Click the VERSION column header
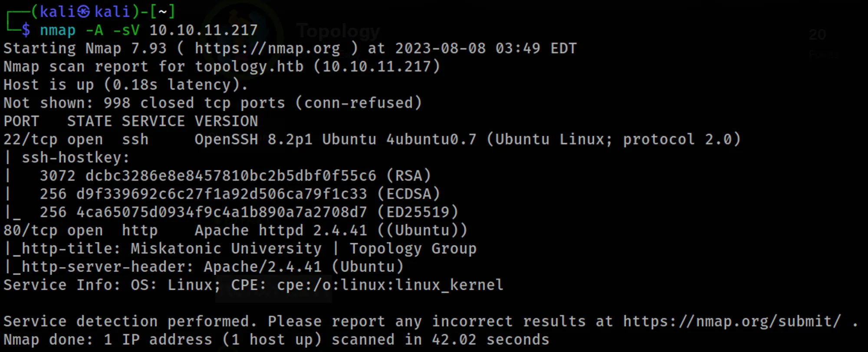This screenshot has width=868, height=352. (226, 121)
